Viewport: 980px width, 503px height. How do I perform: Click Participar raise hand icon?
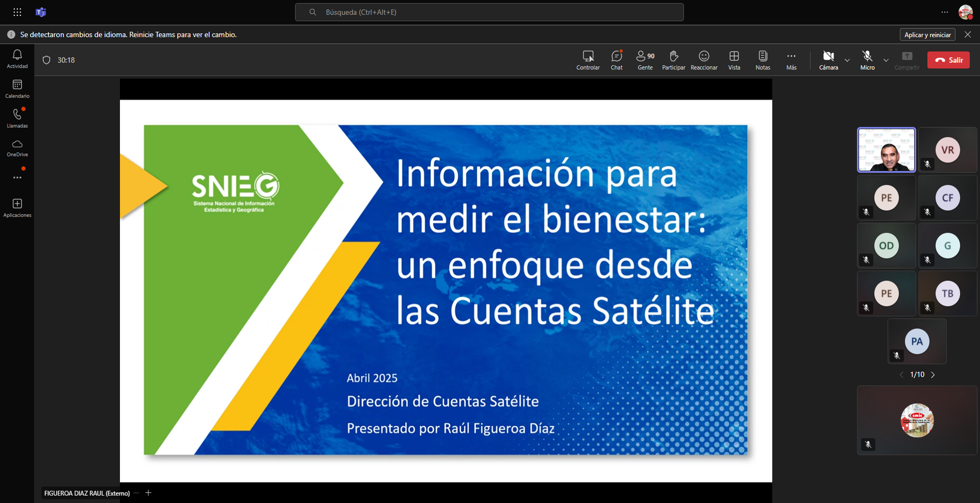click(674, 60)
